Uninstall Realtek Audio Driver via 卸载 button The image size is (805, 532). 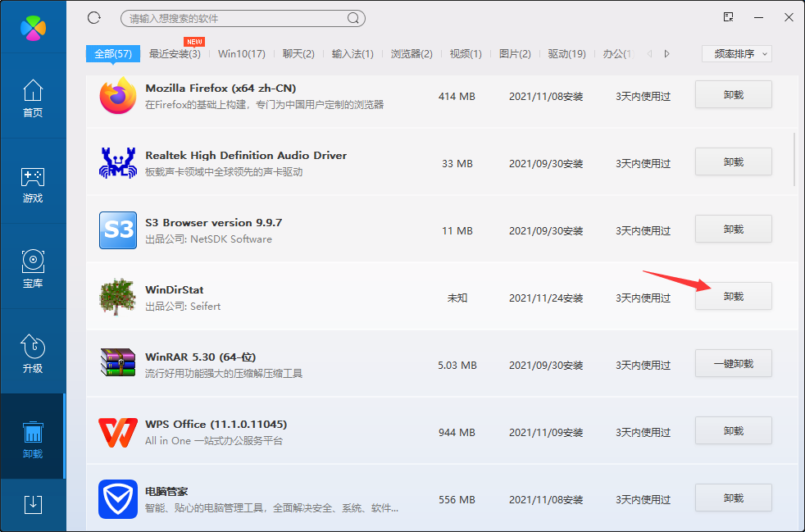coord(734,161)
